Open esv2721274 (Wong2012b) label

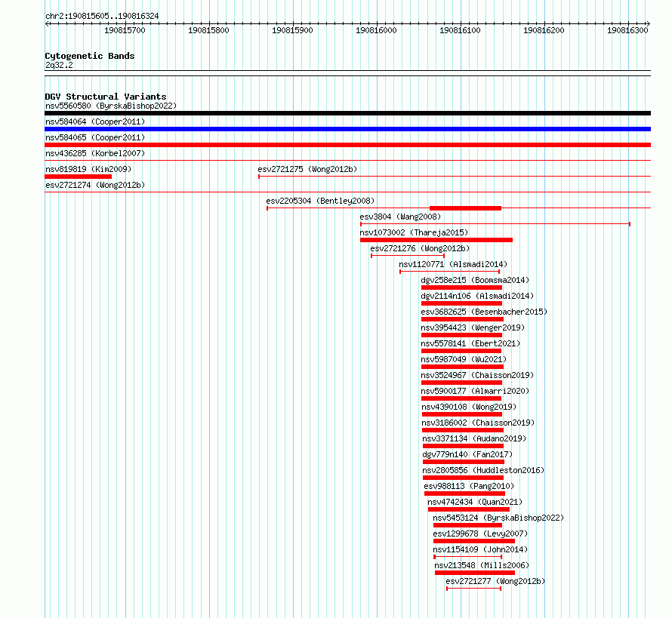click(x=95, y=185)
